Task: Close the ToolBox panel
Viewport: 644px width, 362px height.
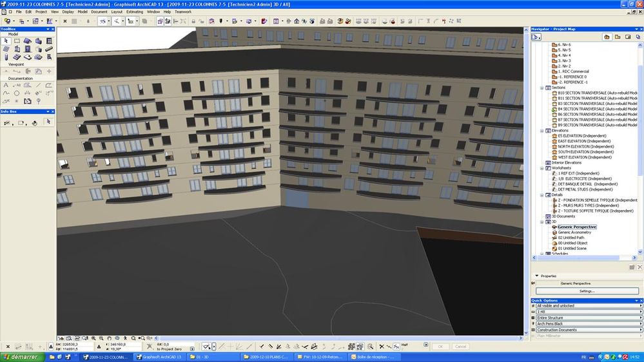Action: (53, 30)
